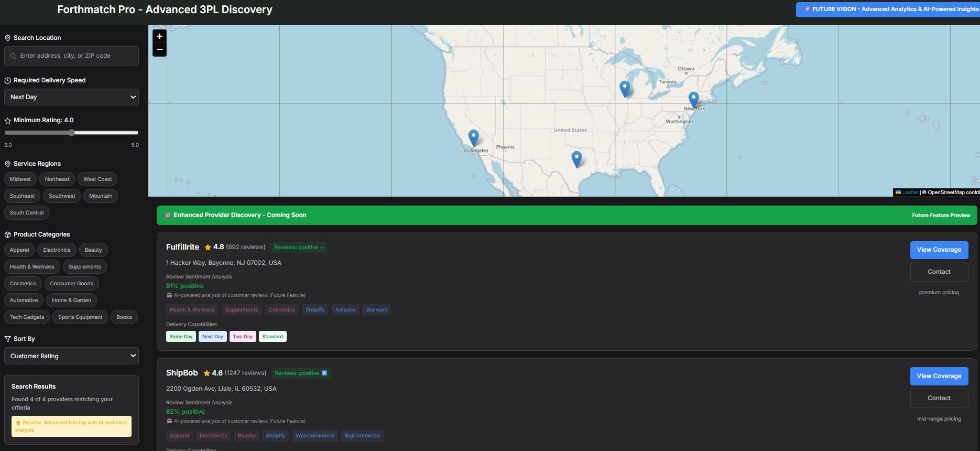Click the Enhanced Provider Discovery banner
Viewport: 980px width, 451px height.
pos(567,215)
